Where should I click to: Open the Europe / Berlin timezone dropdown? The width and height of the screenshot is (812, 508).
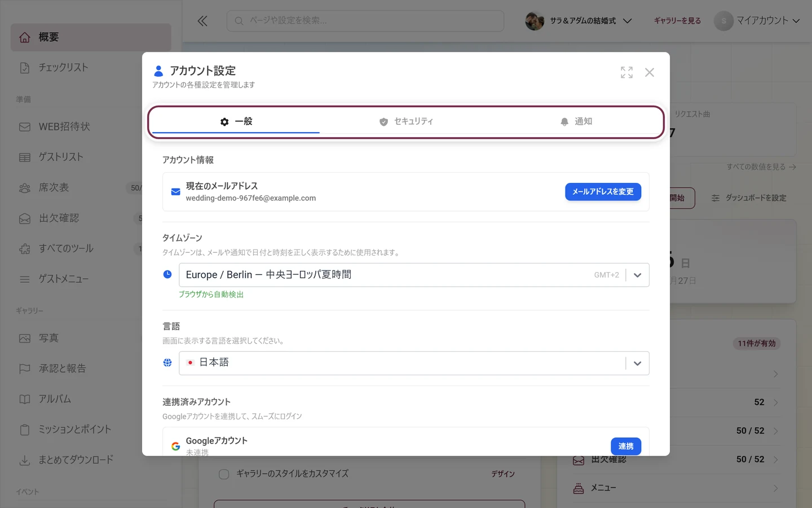click(x=414, y=275)
